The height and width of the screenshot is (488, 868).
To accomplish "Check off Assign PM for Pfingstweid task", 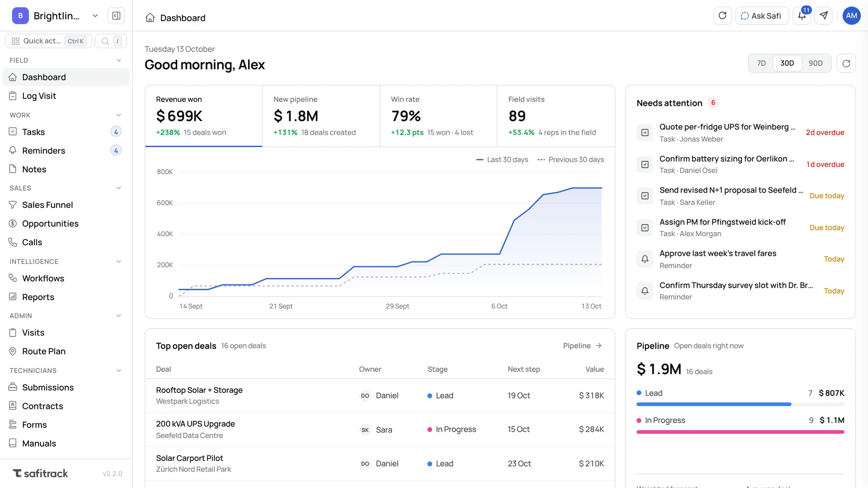I will click(645, 228).
